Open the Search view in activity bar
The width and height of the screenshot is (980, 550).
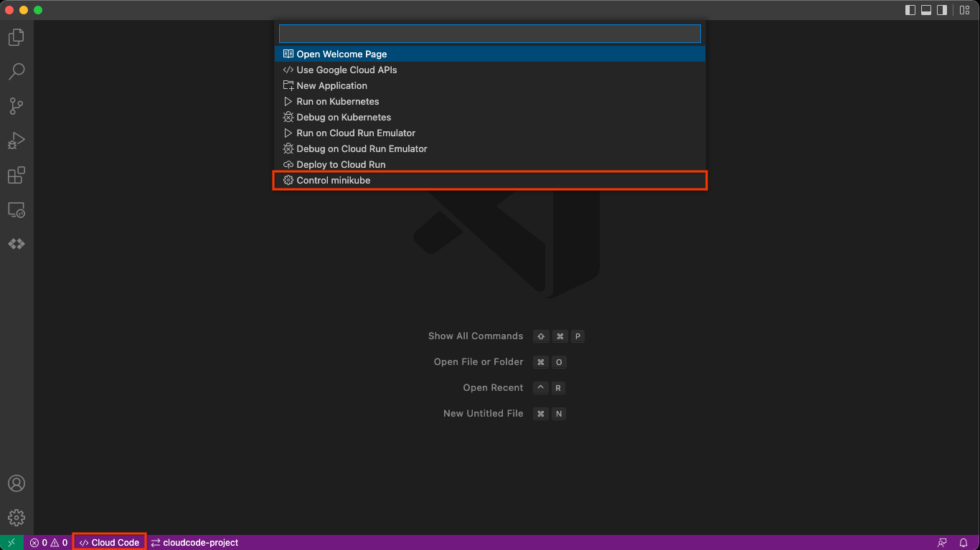(17, 71)
